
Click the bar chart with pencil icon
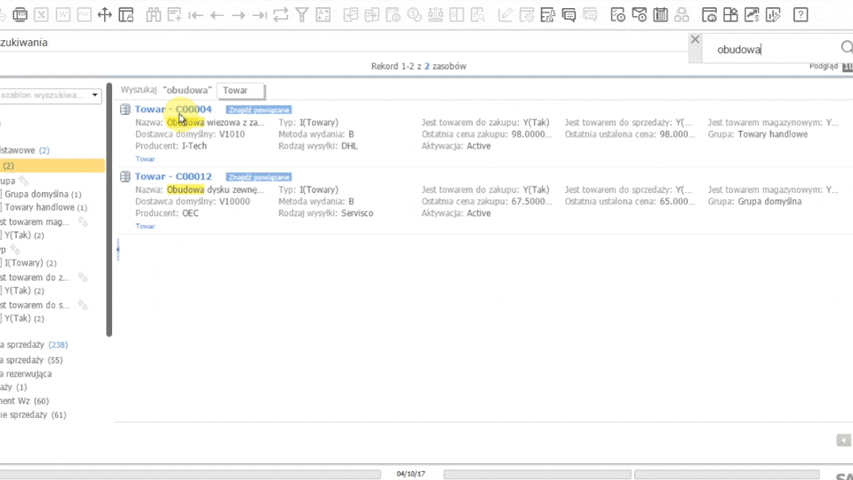pyautogui.click(x=773, y=15)
